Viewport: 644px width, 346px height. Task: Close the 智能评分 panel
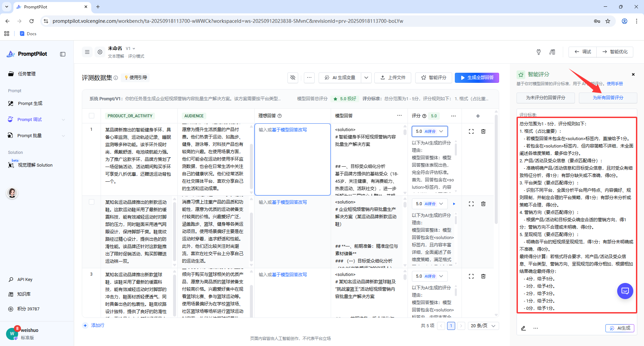coord(633,74)
